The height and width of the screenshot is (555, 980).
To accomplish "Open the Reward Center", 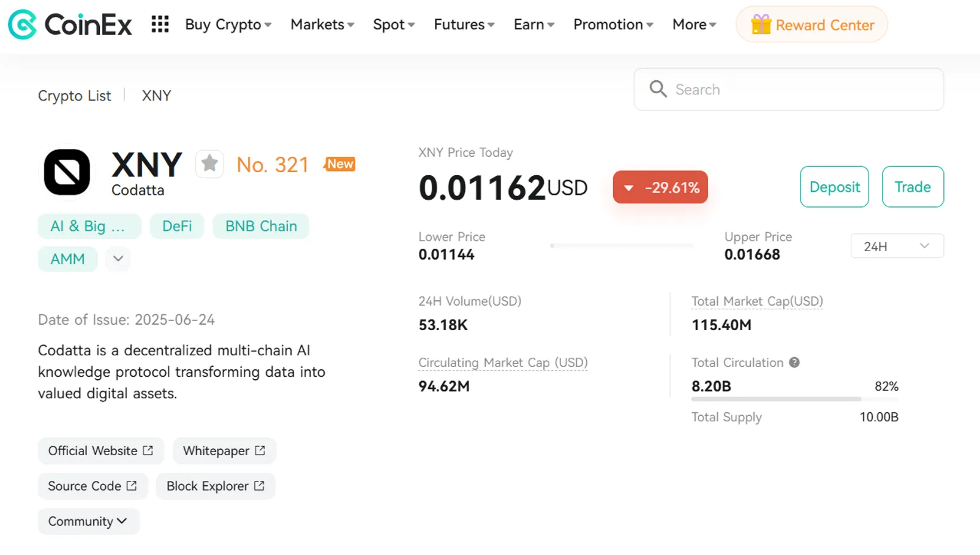I will click(812, 25).
